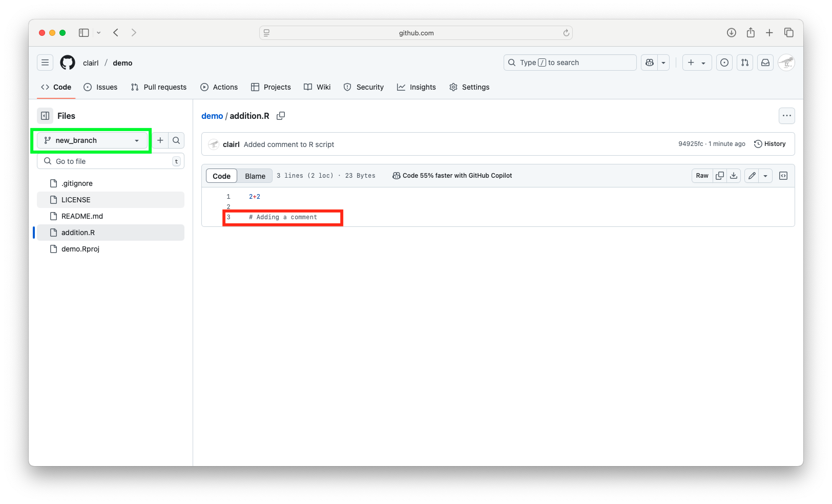Search files with magnifier icon in sidebar
This screenshot has width=832, height=504.
(x=176, y=140)
